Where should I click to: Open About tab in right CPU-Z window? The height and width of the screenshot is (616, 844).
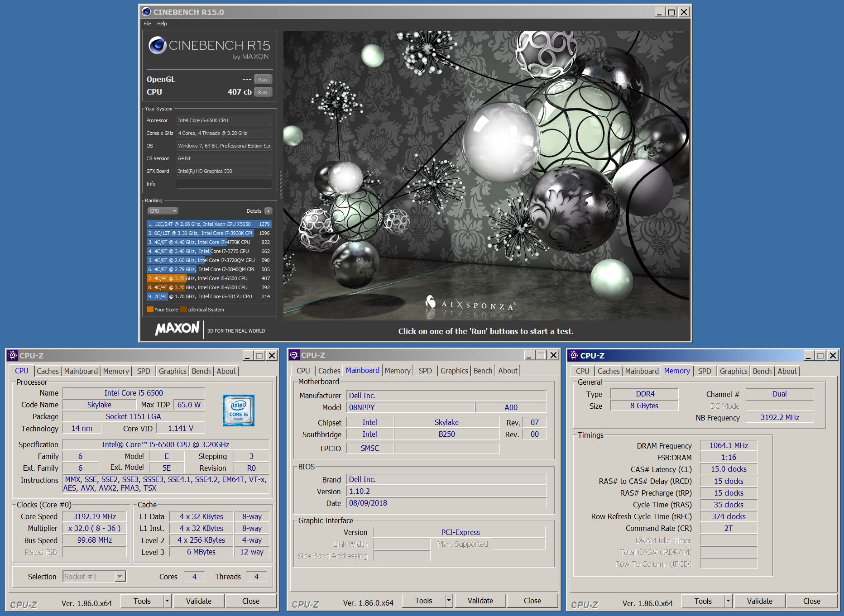pos(787,371)
